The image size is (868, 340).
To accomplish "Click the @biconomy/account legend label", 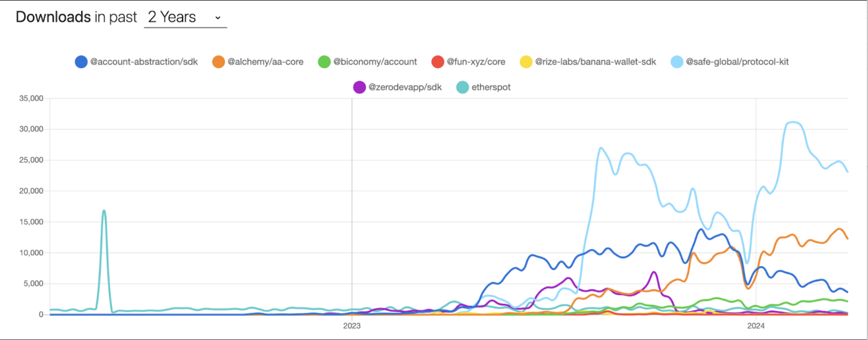I will click(375, 62).
